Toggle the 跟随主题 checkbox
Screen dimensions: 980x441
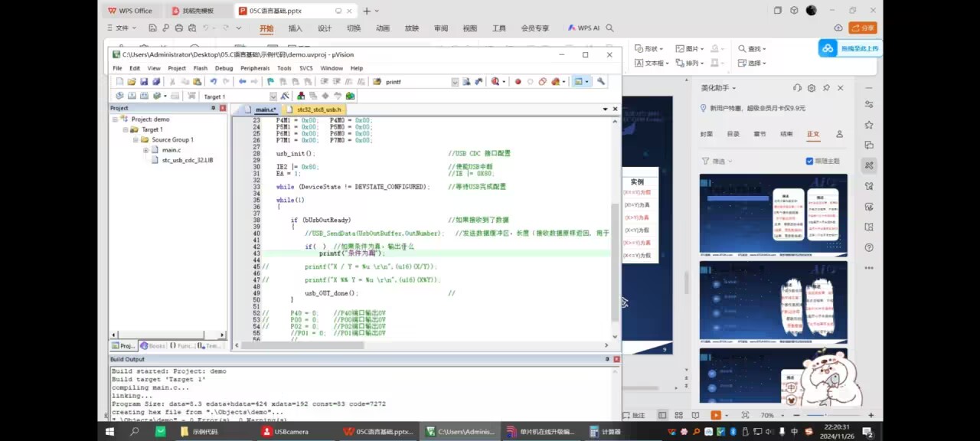pyautogui.click(x=809, y=161)
